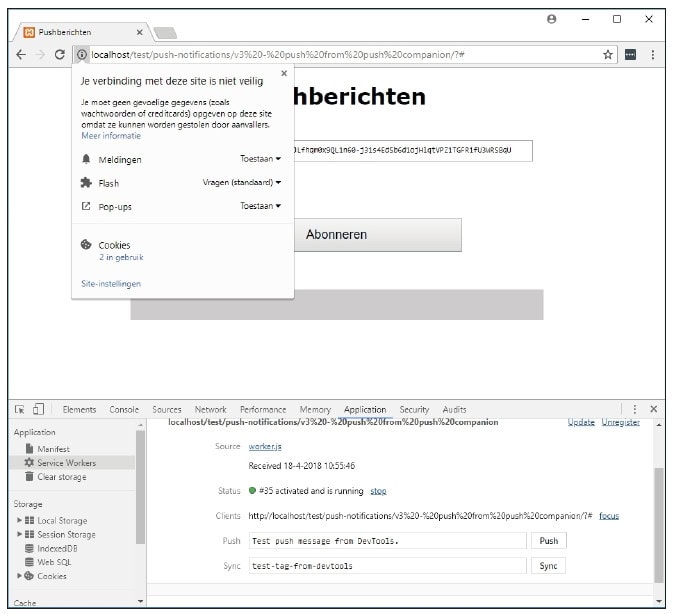Expand Local Storage tree node
This screenshot has width=673, height=614.
pos(19,520)
